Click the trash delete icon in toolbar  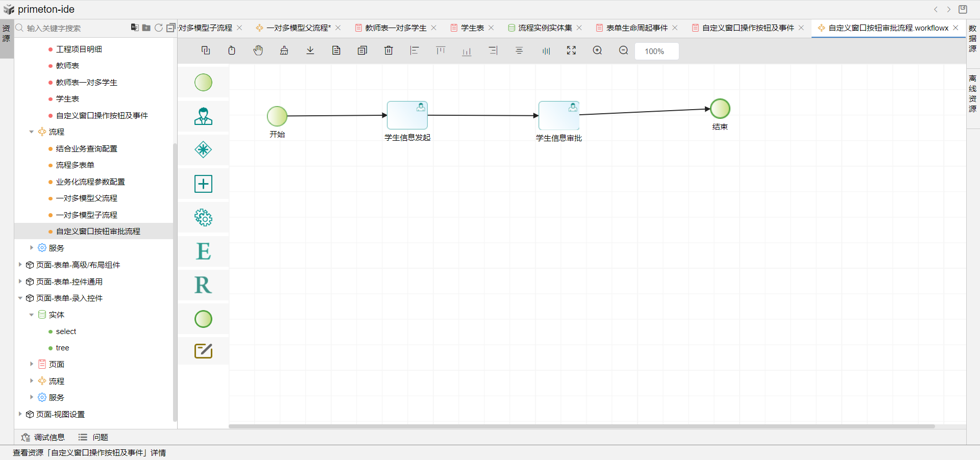tap(388, 50)
